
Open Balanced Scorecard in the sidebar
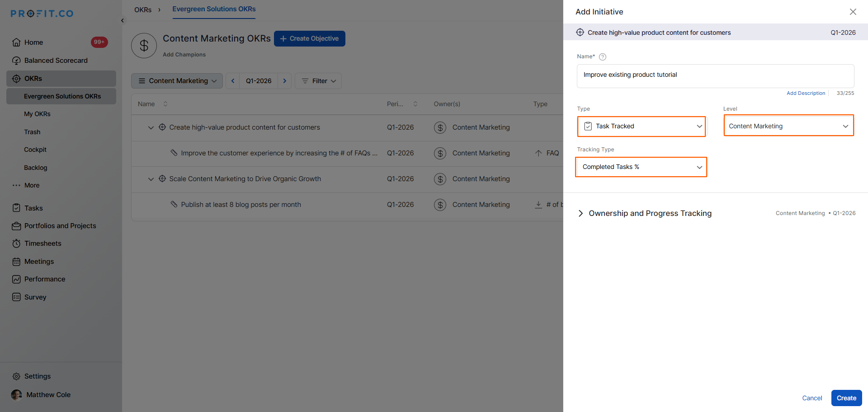pyautogui.click(x=56, y=61)
